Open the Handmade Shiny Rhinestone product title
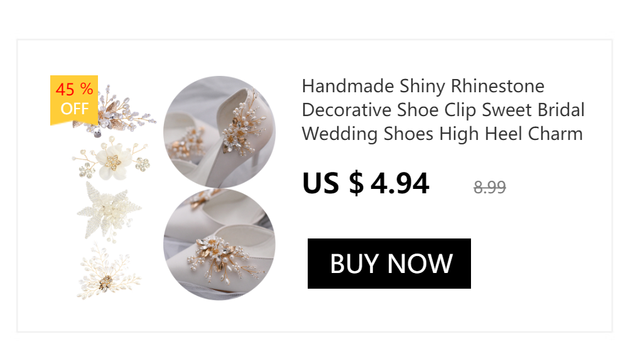 [443, 110]
